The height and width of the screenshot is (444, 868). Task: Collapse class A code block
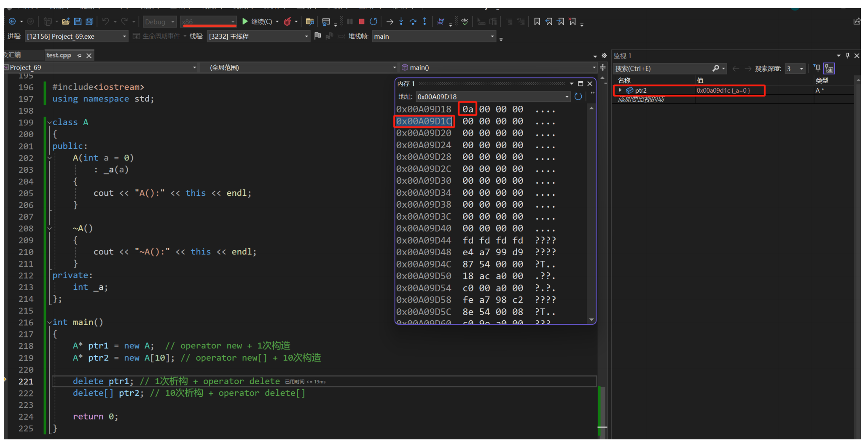pyautogui.click(x=49, y=123)
